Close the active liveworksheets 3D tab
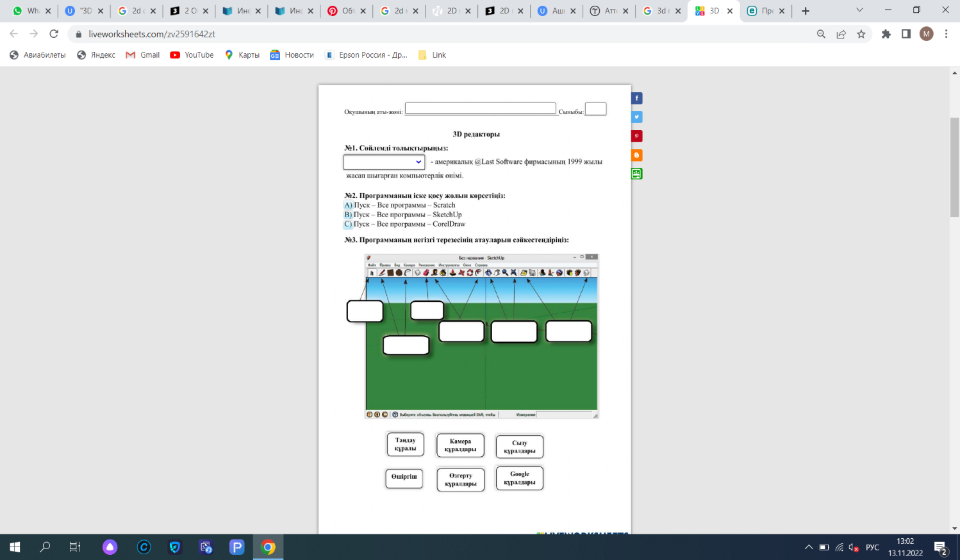The width and height of the screenshot is (960, 560). tap(730, 11)
